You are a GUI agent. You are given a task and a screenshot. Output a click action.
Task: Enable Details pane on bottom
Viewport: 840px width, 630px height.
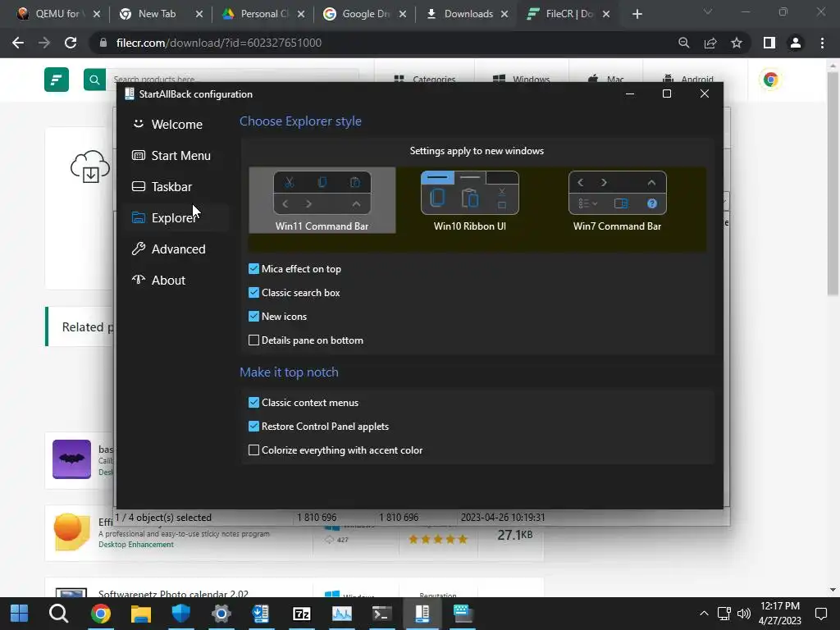point(254,340)
